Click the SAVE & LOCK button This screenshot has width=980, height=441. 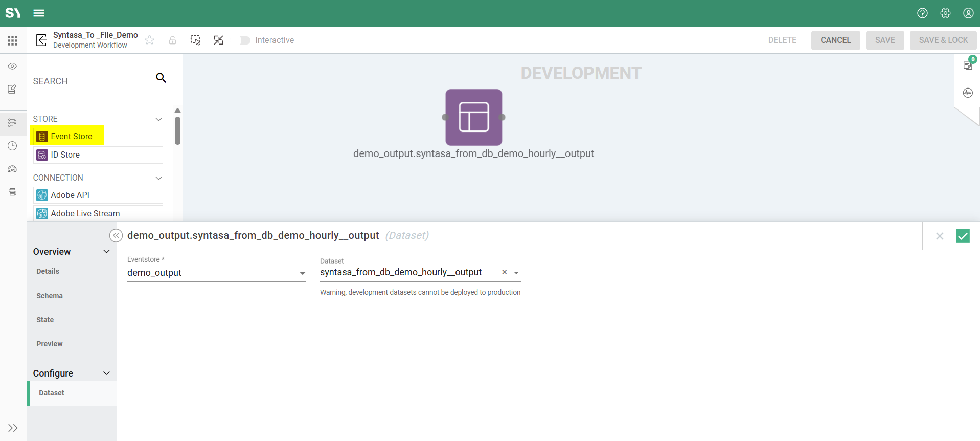click(943, 40)
